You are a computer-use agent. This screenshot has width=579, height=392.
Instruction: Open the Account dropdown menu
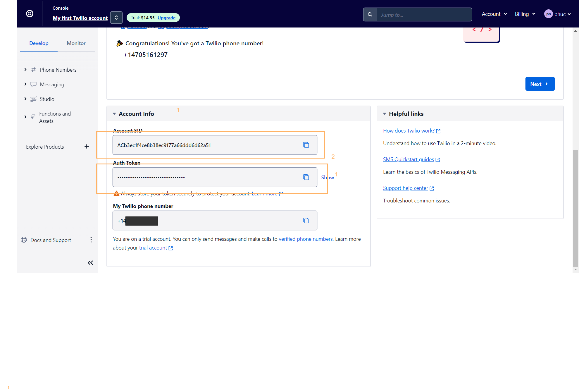(x=494, y=14)
